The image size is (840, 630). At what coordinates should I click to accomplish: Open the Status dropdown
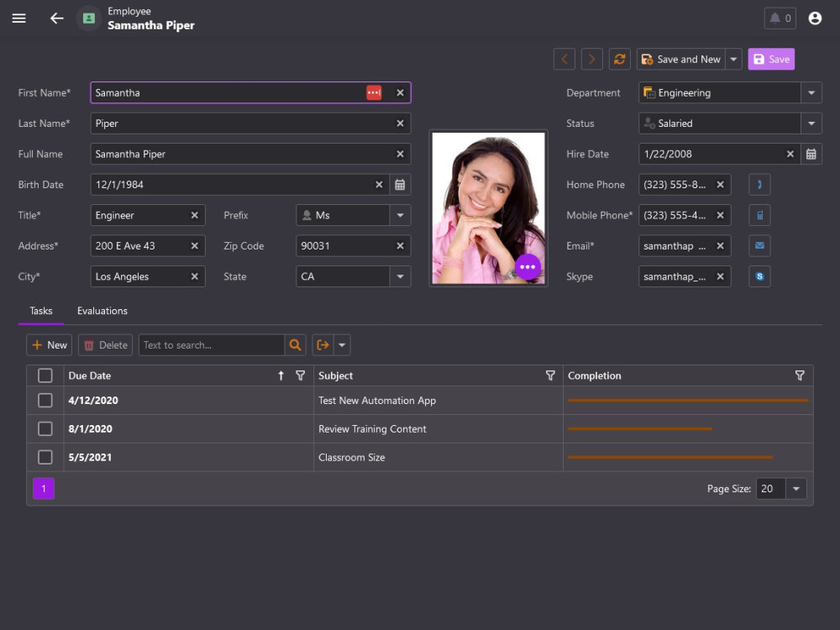pyautogui.click(x=811, y=123)
